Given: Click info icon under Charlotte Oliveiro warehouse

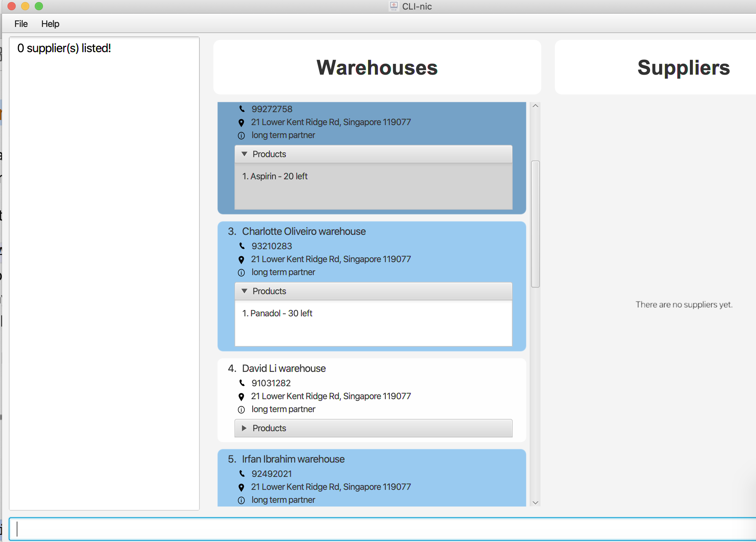Looking at the screenshot, I should [241, 273].
